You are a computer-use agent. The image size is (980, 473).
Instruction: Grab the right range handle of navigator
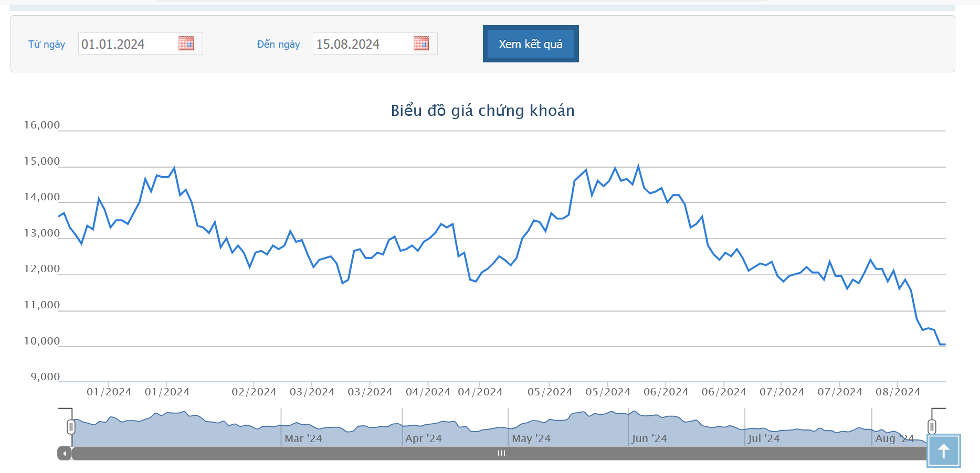(x=932, y=427)
